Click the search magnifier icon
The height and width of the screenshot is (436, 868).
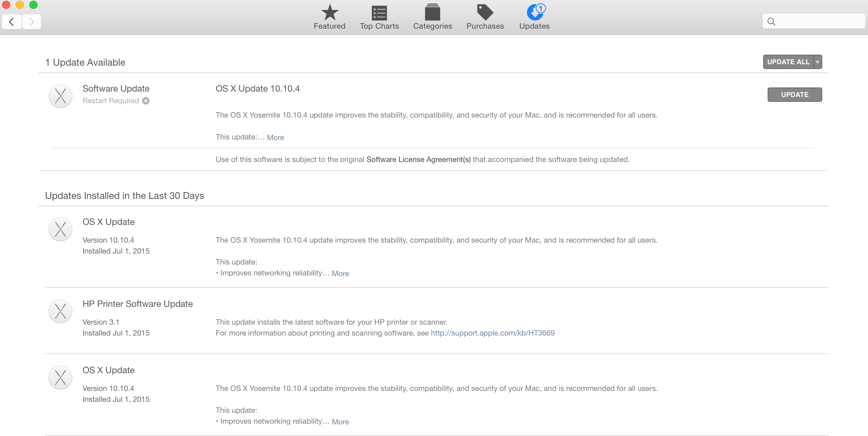pyautogui.click(x=771, y=22)
